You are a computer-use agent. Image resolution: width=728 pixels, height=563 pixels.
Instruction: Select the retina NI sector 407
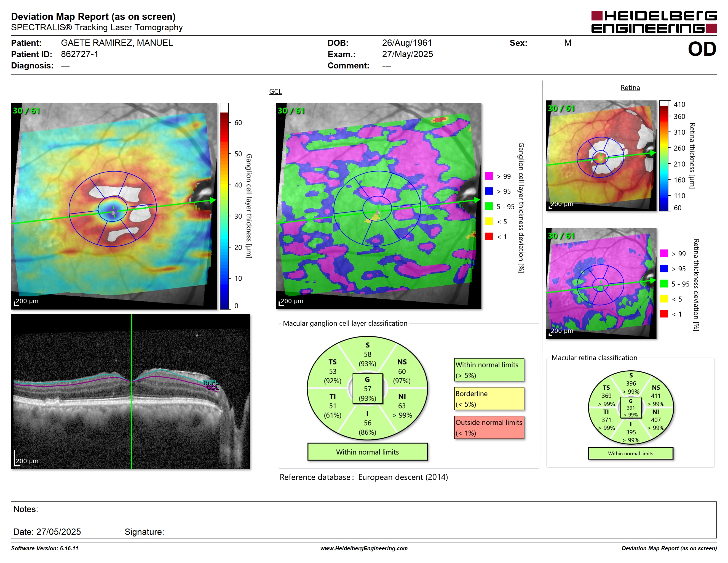(656, 420)
